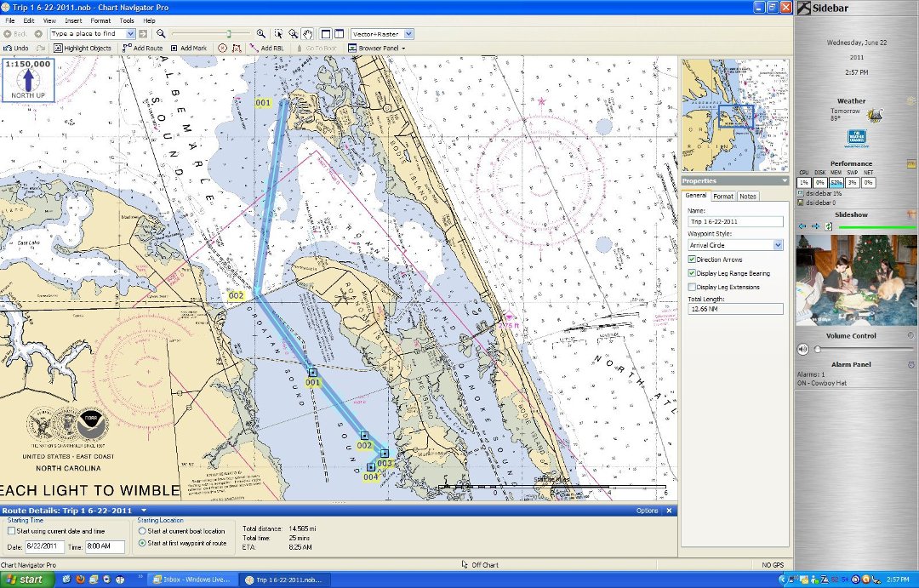
Task: Open the View menu
Action: (x=50, y=20)
